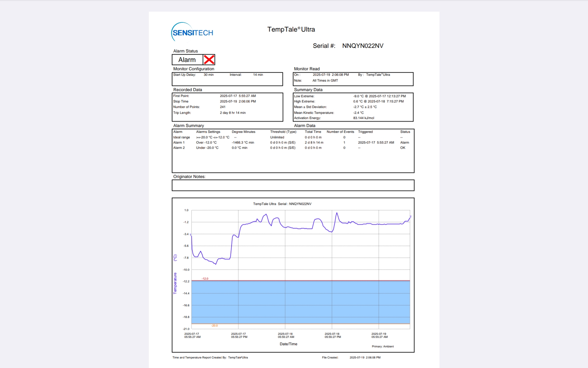Click the High Extreme value in Summary Data
The height and width of the screenshot is (368, 588).
(x=378, y=102)
